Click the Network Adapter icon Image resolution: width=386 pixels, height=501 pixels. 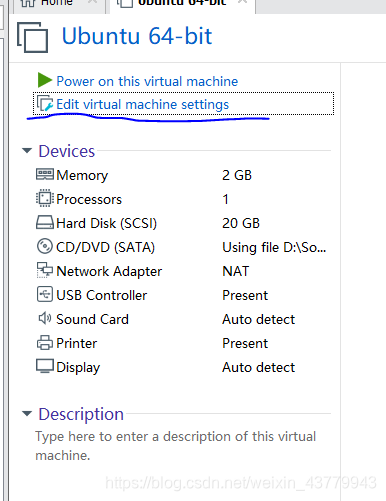(45, 270)
